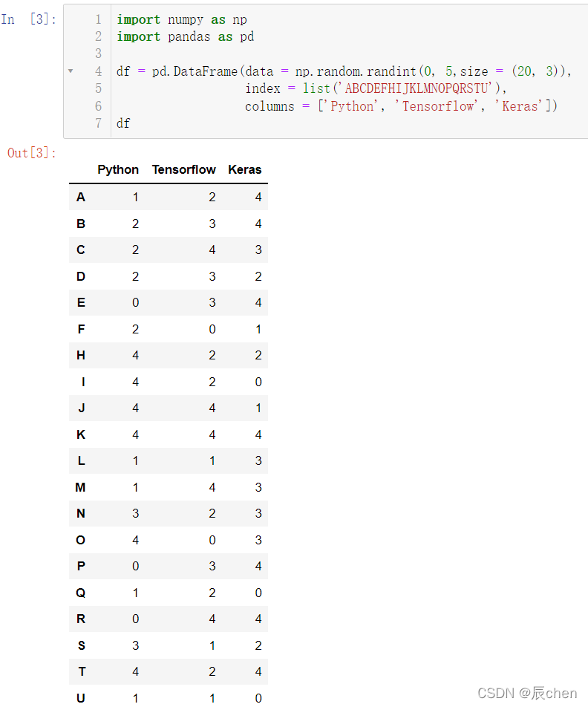Collapse the code fold arrow beside line 4

pyautogui.click(x=71, y=71)
